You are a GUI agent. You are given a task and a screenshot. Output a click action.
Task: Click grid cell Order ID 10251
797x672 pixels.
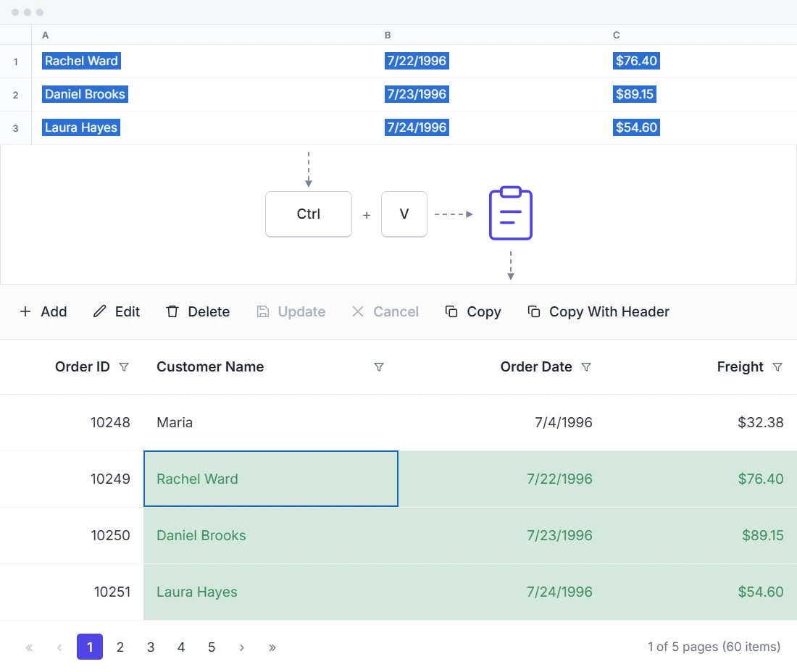[x=72, y=592]
